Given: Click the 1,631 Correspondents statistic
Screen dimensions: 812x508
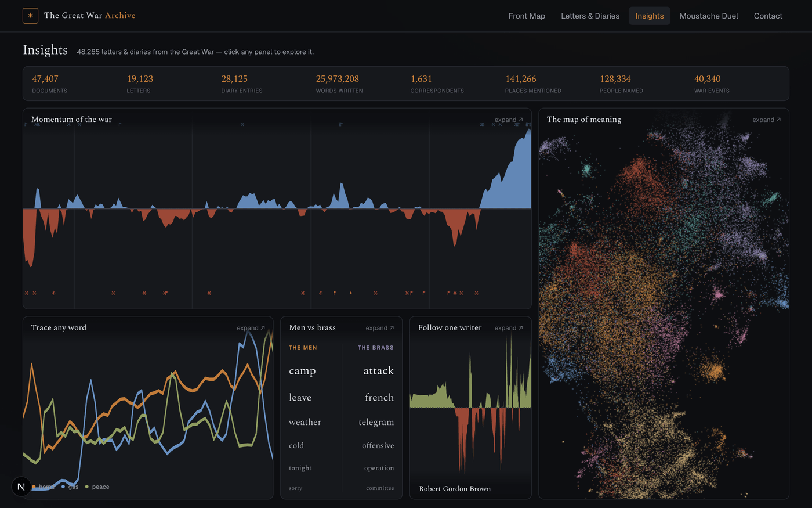Looking at the screenshot, I should 437,84.
